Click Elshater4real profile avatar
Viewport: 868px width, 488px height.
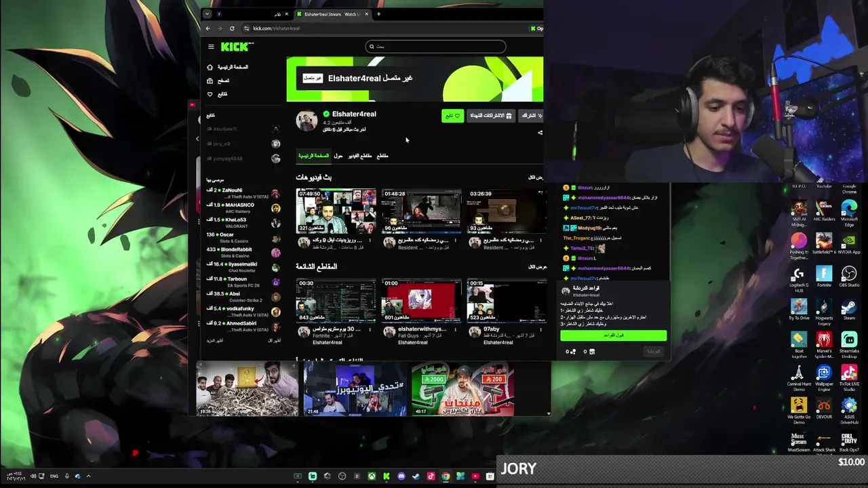(x=307, y=121)
